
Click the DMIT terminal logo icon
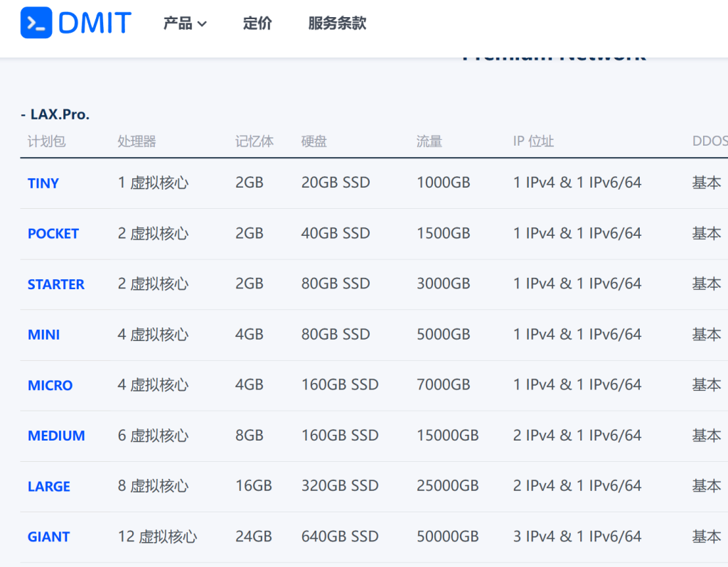(36, 23)
